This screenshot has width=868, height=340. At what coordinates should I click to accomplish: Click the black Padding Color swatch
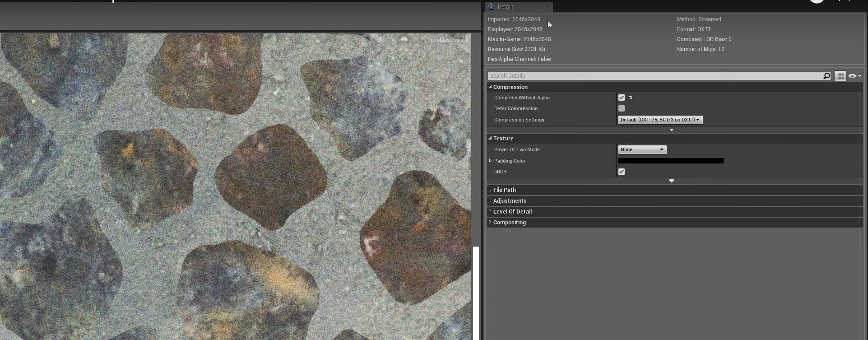[x=670, y=161]
